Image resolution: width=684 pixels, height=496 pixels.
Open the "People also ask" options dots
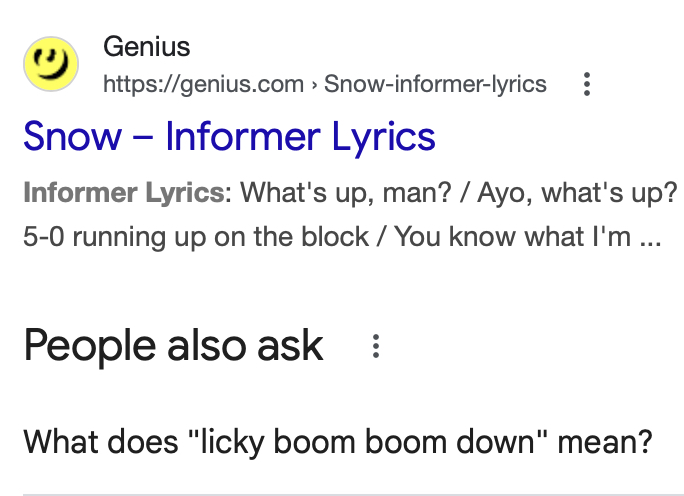pyautogui.click(x=376, y=347)
